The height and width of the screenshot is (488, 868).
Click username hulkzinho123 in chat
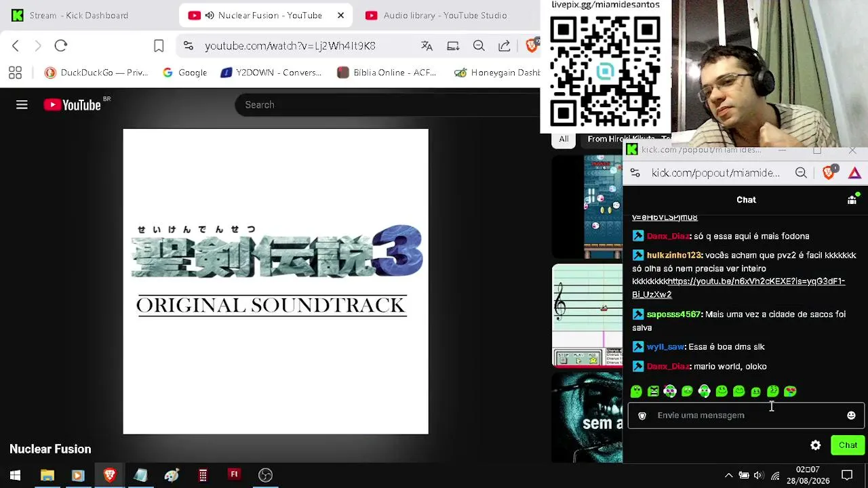point(674,256)
